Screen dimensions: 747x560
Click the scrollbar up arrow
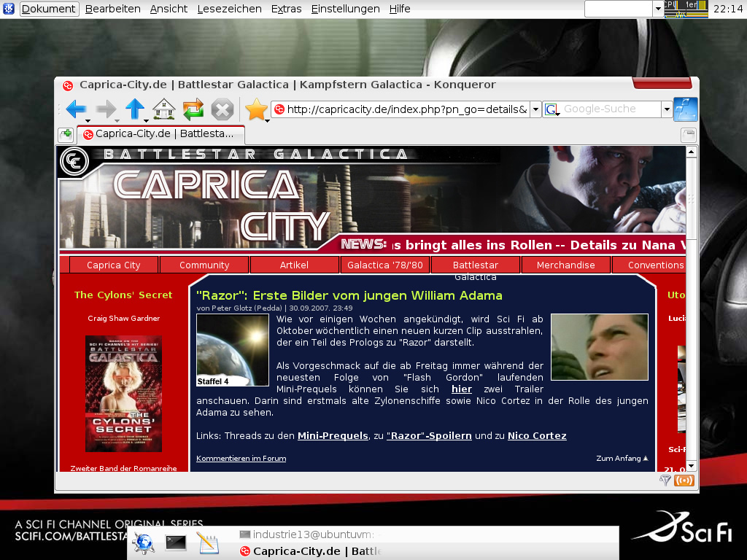point(692,152)
